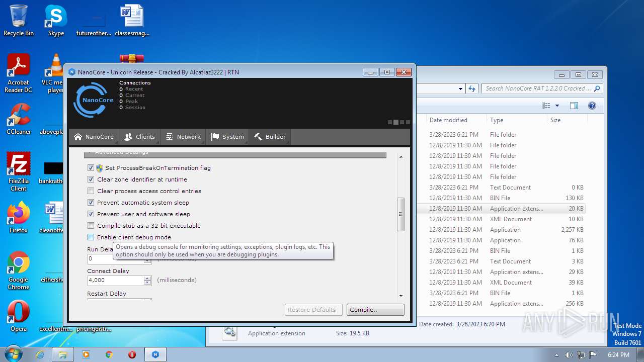This screenshot has width=644, height=362.
Task: Enable client debug mode checkbox
Action: pyautogui.click(x=91, y=237)
